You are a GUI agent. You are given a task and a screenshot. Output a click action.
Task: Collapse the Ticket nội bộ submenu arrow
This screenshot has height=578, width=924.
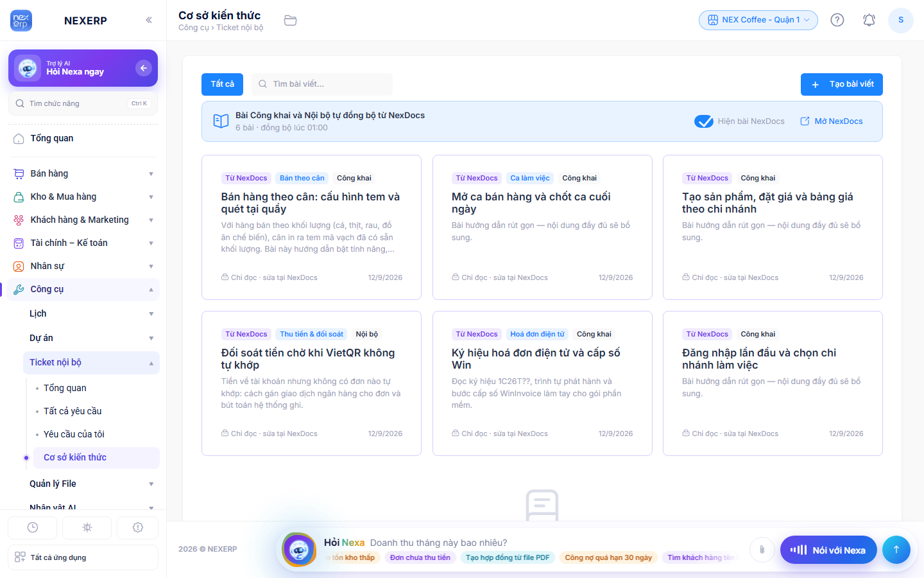click(151, 363)
